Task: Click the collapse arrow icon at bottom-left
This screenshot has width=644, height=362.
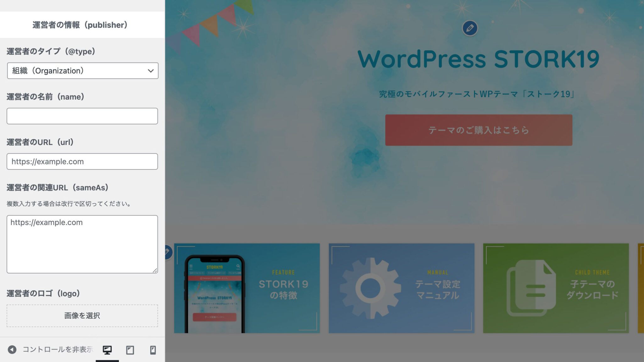Action: 12,349
